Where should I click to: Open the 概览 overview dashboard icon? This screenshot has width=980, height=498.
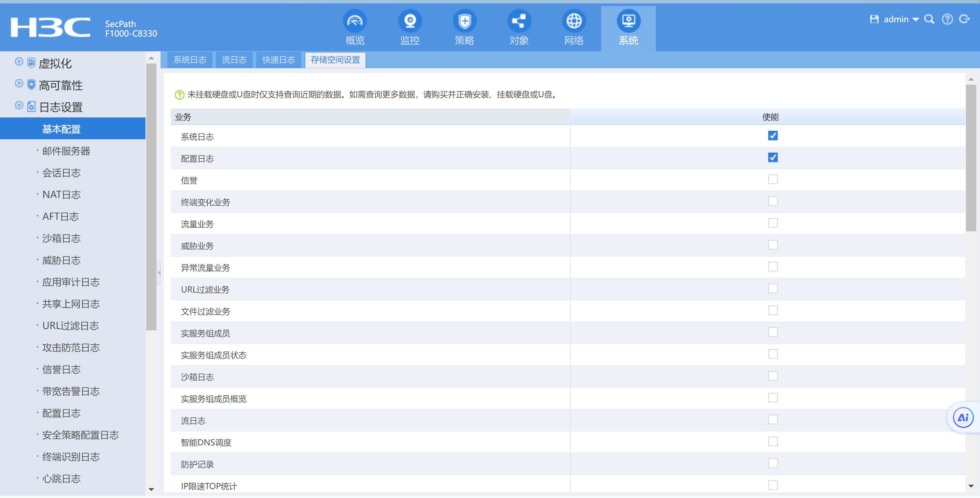355,21
